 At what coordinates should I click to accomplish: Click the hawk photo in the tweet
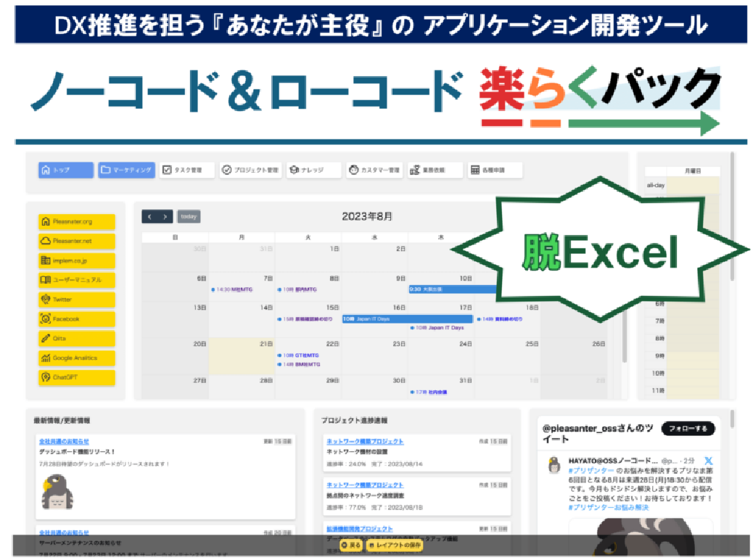(x=643, y=537)
